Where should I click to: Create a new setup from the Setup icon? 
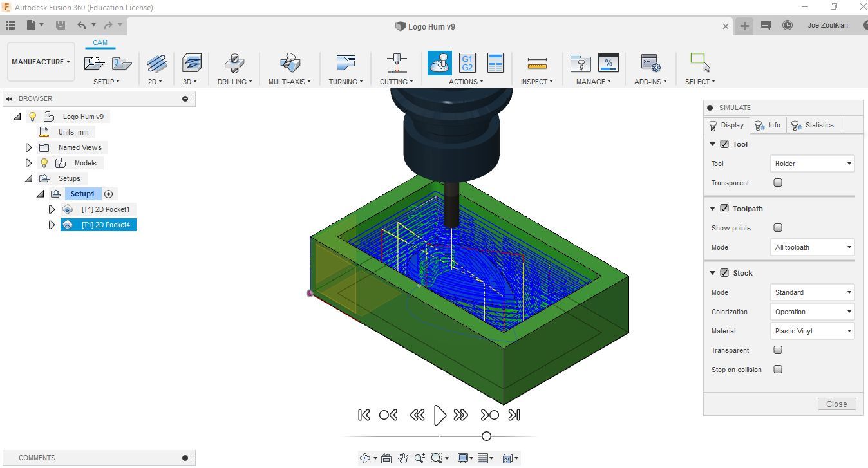click(95, 63)
